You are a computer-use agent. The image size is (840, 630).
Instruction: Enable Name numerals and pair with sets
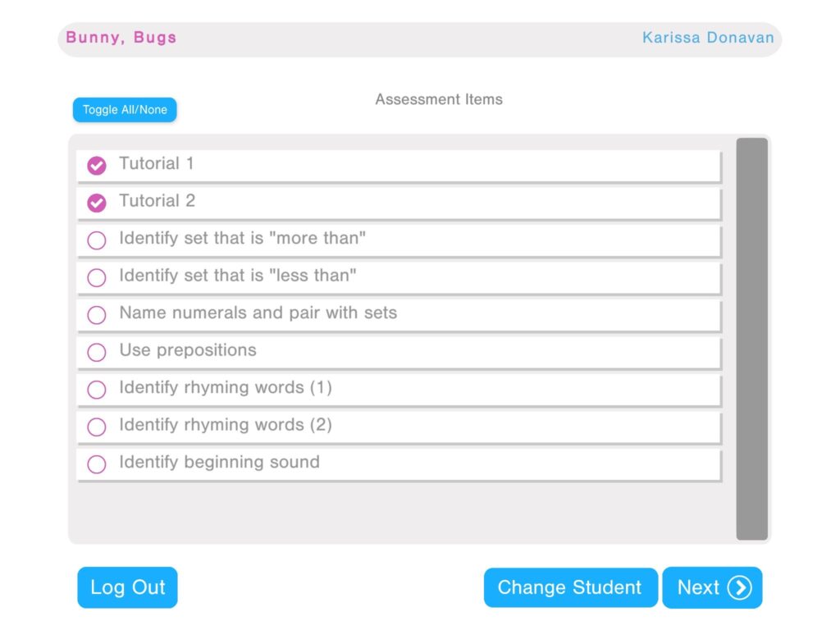tap(97, 315)
